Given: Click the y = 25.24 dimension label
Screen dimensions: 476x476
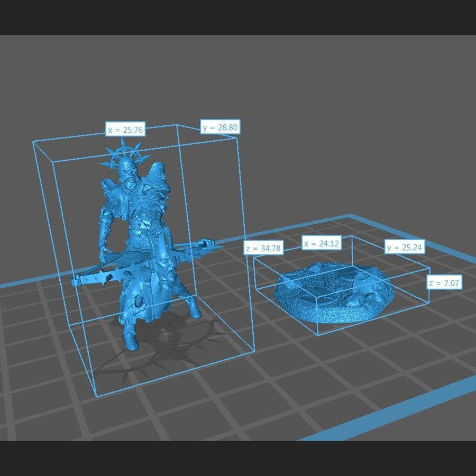Looking at the screenshot, I should click(x=405, y=247).
